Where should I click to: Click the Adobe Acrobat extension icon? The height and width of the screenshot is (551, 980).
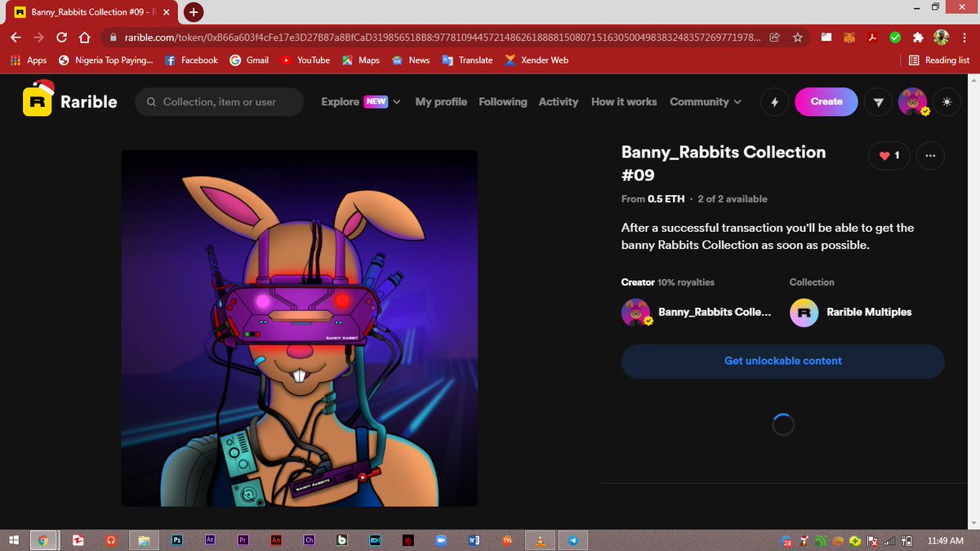click(872, 38)
